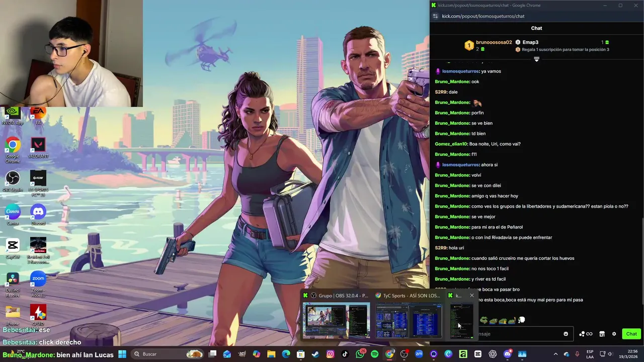The width and height of the screenshot is (644, 362).
Task: Open OBS Studio desktop icon
Action: pos(13,182)
